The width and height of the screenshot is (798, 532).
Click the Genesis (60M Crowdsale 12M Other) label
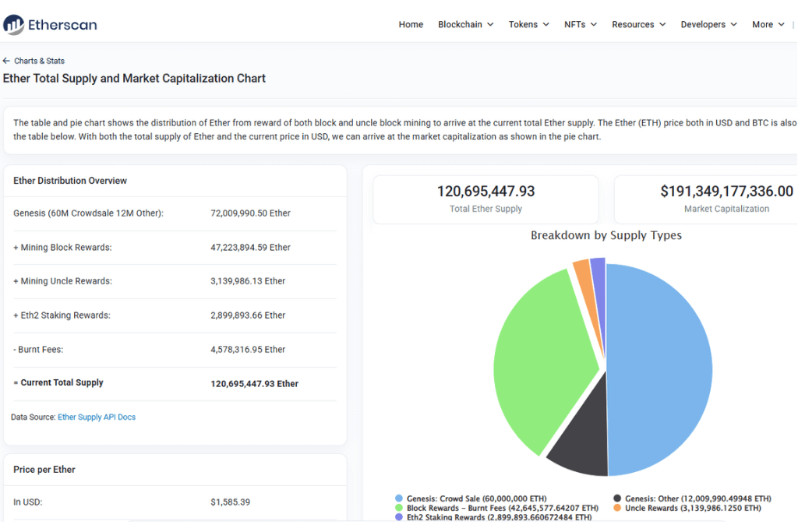[89, 213]
